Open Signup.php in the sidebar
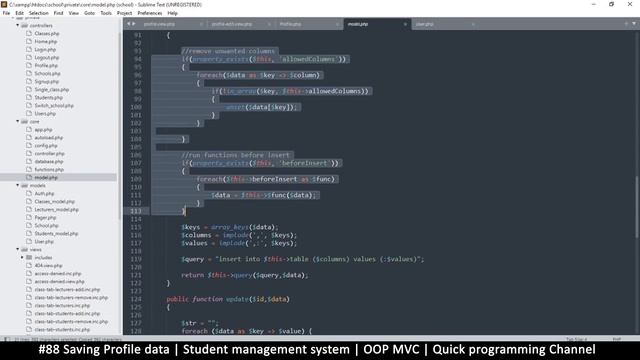Screen dimensions: 640x360 tap(47, 82)
